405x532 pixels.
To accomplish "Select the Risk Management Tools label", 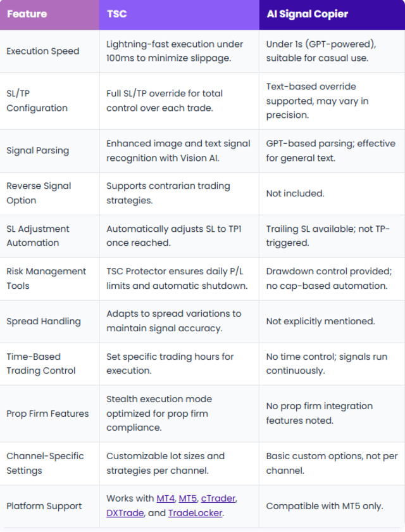I will coord(46,278).
